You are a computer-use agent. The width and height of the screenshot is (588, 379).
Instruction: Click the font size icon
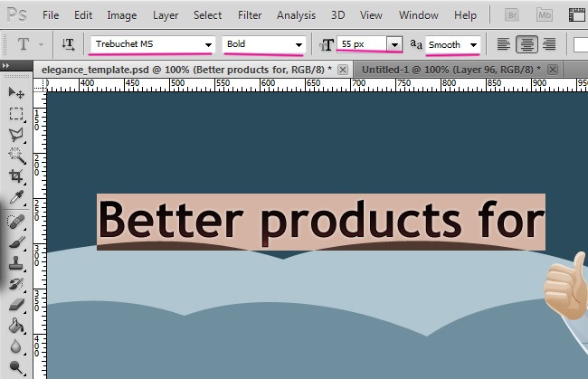tap(327, 45)
